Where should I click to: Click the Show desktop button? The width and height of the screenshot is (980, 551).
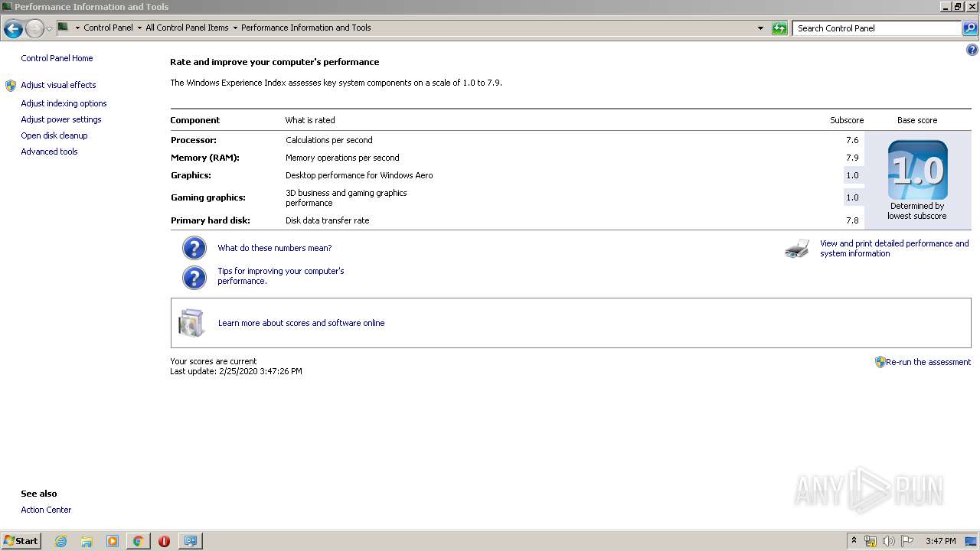click(x=971, y=541)
